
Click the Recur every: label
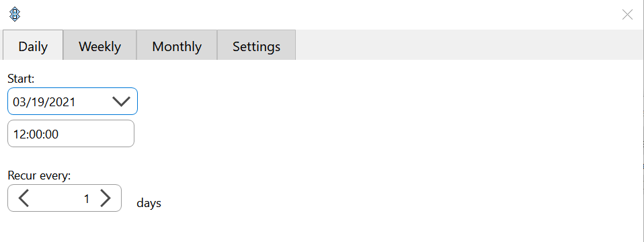click(x=40, y=175)
